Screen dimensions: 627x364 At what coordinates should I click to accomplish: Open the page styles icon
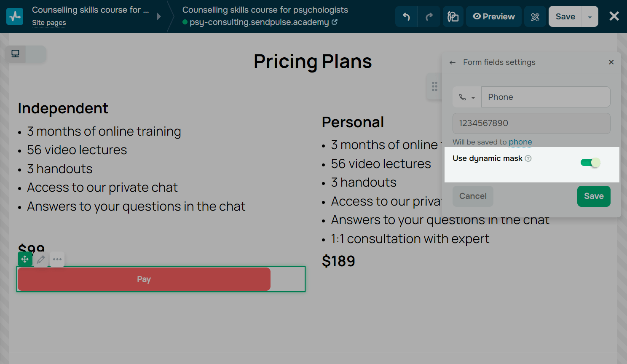[453, 17]
